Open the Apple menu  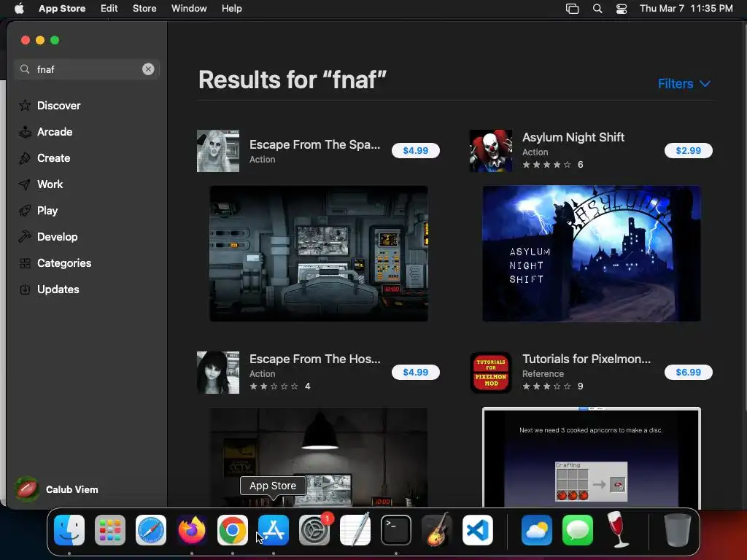[19, 9]
